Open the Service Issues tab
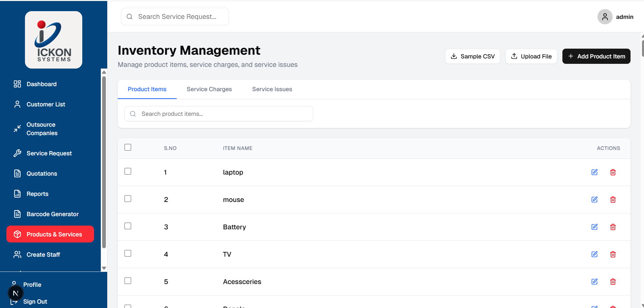Image resolution: width=644 pixels, height=308 pixels. point(272,89)
